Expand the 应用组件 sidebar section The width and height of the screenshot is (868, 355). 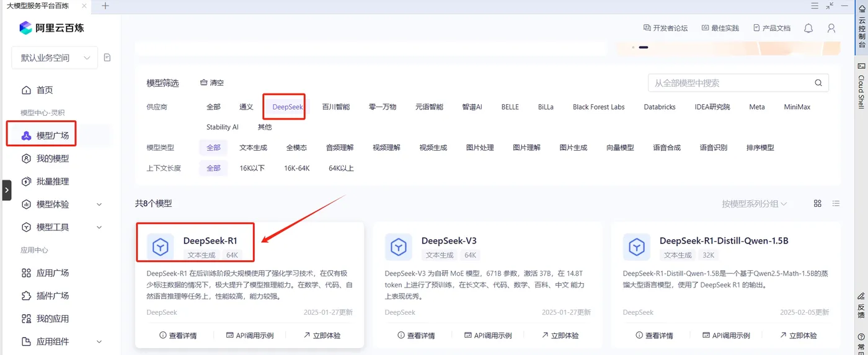[99, 341]
